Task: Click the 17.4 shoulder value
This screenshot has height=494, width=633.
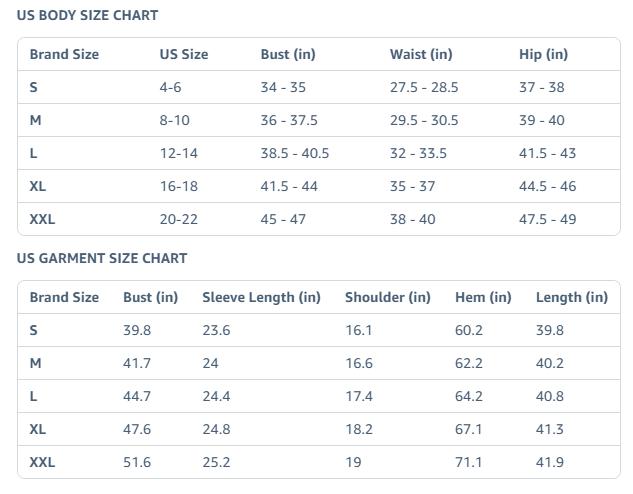Action: pos(359,396)
